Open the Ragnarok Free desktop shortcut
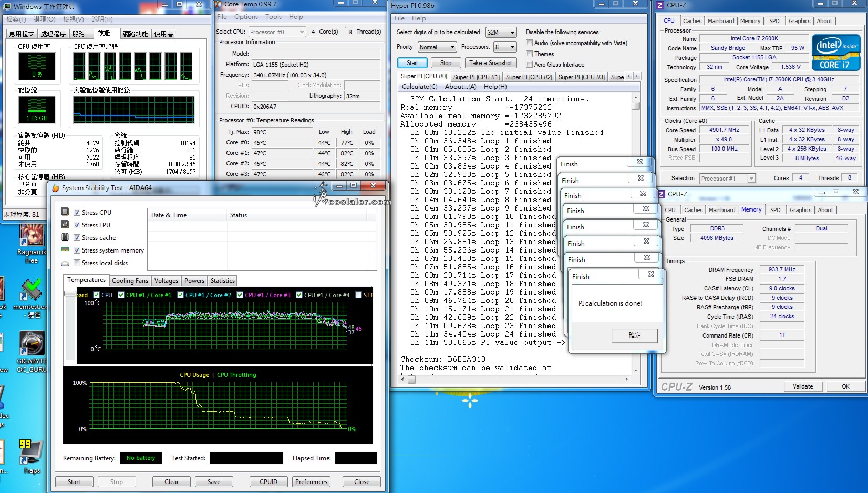This screenshot has height=493, width=868. pyautogui.click(x=32, y=243)
